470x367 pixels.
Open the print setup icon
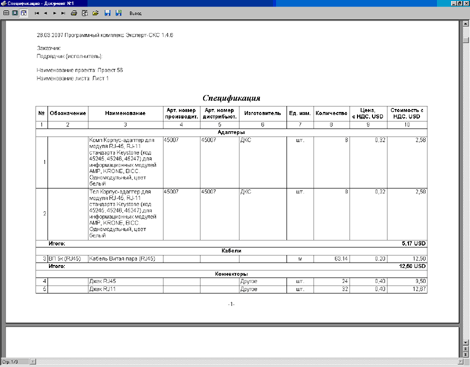tap(85, 13)
